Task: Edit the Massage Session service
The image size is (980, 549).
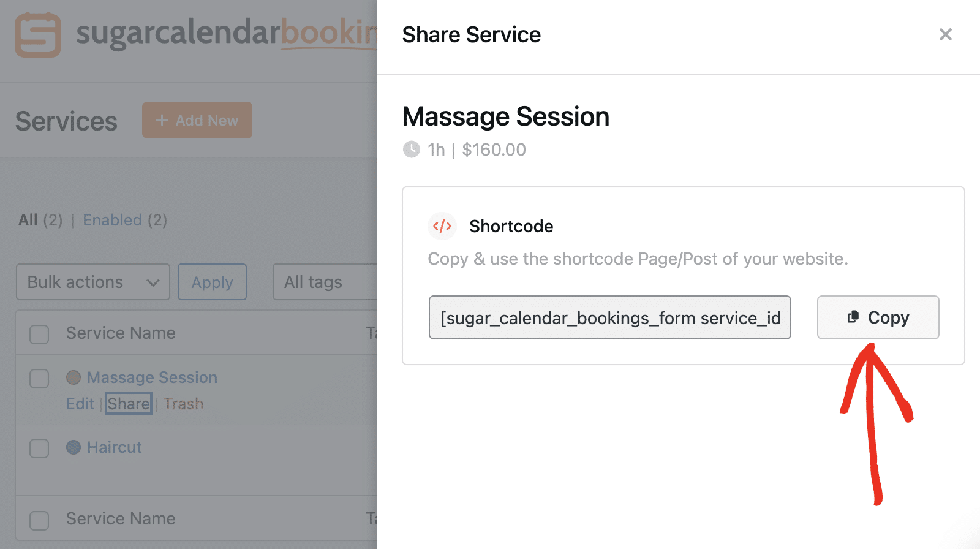Action: (x=80, y=403)
